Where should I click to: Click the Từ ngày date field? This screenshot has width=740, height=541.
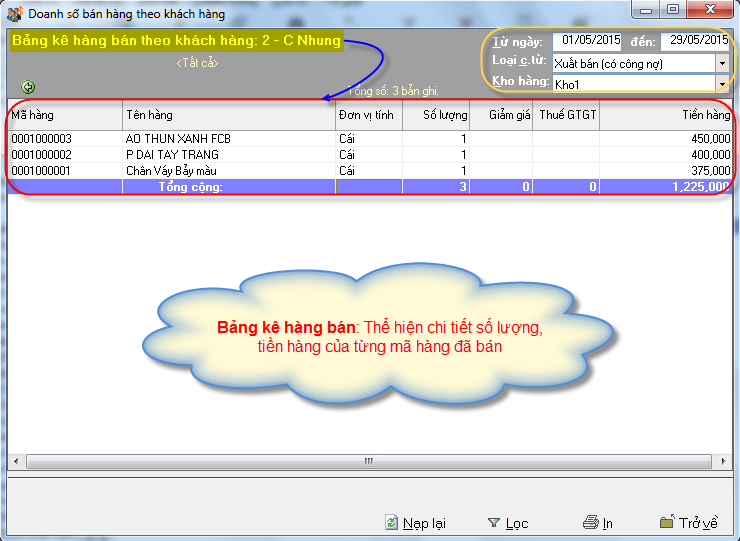point(588,41)
